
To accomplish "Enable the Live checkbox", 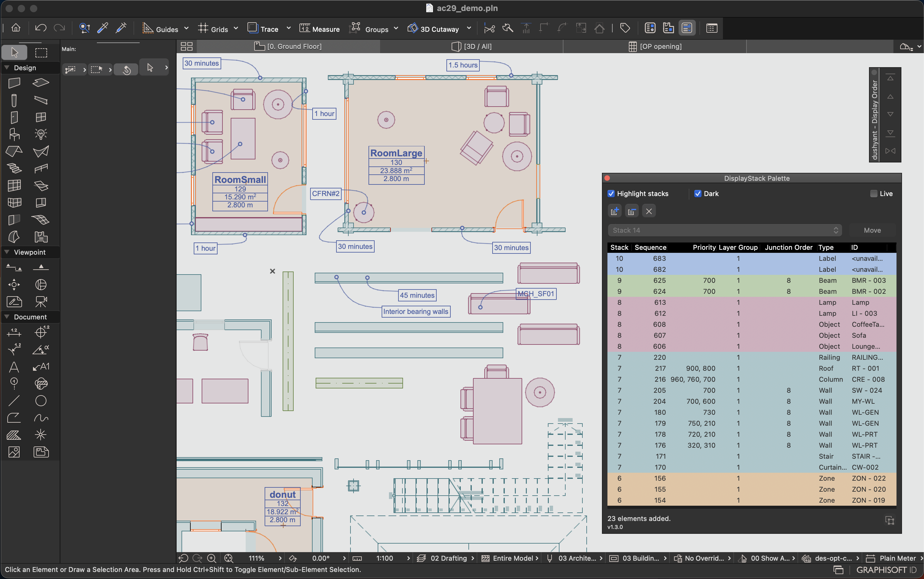I will tap(874, 194).
